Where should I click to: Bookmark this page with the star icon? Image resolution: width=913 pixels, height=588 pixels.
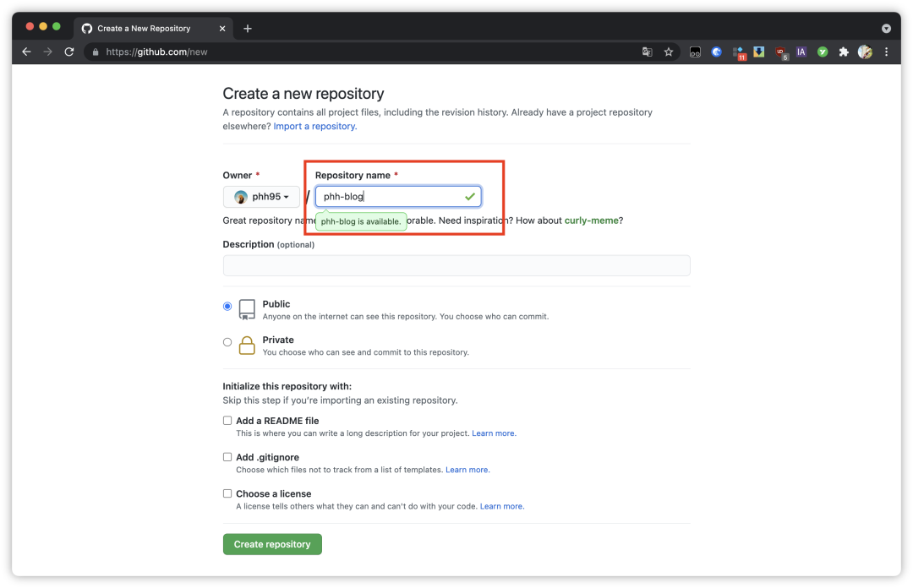669,52
